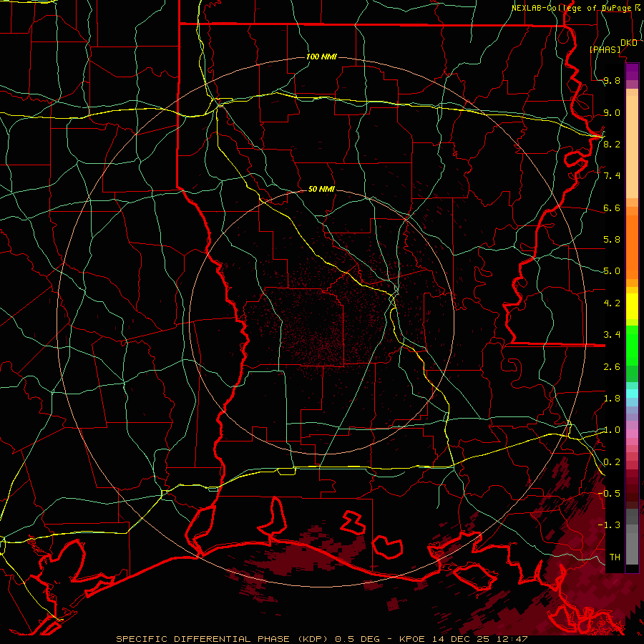Viewport: 644px width, 644px height.
Task: Select the purple swatch atop the color bar
Action: pos(632,72)
